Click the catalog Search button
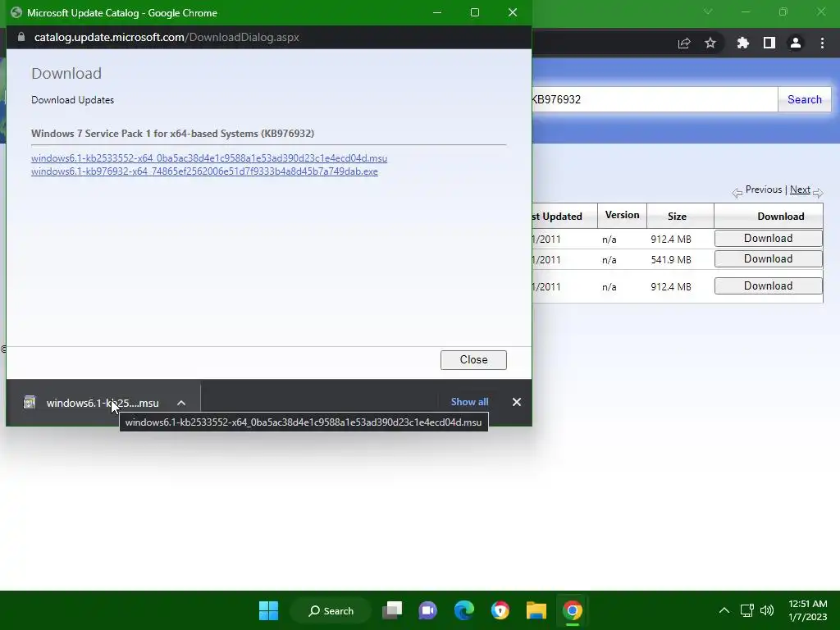840x630 pixels. 804,99
